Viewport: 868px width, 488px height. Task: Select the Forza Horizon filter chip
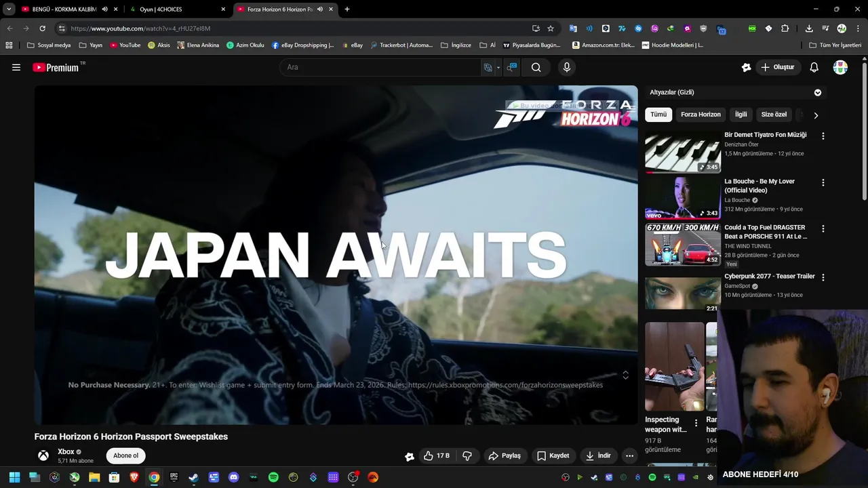(x=701, y=115)
